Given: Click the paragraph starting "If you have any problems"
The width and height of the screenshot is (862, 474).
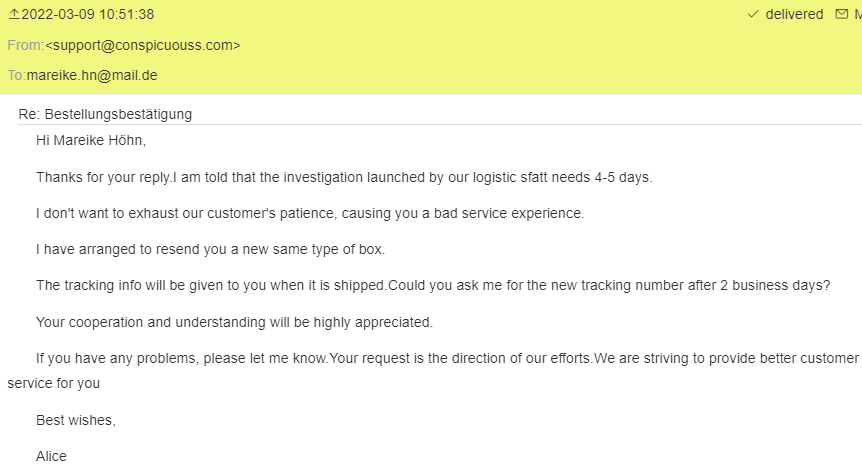Looking at the screenshot, I should point(430,358).
